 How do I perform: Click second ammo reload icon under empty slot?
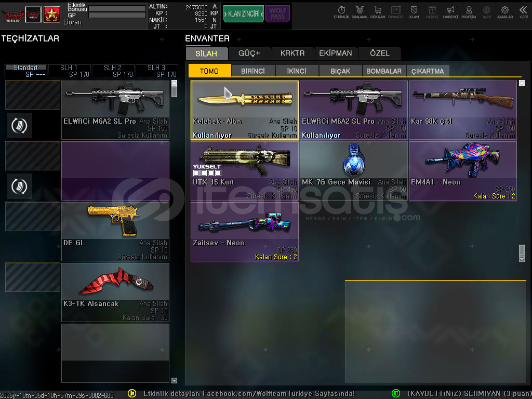(x=19, y=187)
